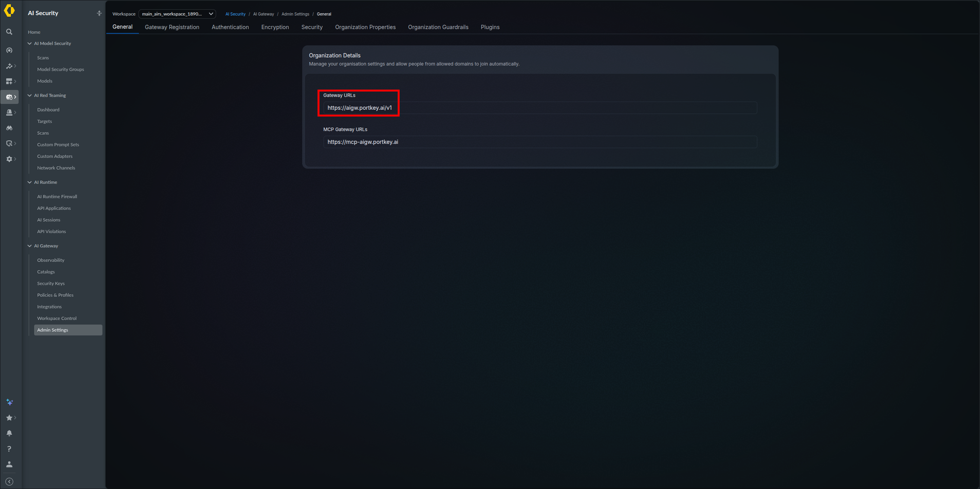Open Observability under AI Gateway
980x489 pixels.
(x=51, y=260)
